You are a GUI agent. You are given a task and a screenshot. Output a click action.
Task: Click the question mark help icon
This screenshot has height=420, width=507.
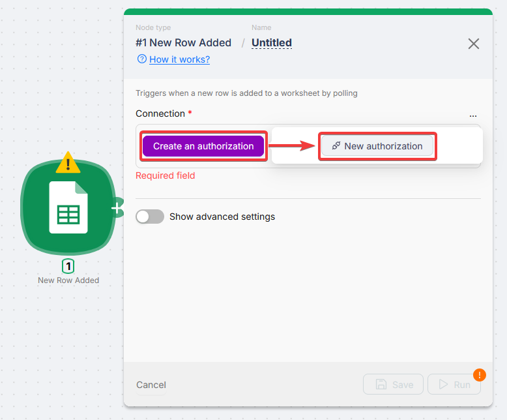pyautogui.click(x=141, y=59)
